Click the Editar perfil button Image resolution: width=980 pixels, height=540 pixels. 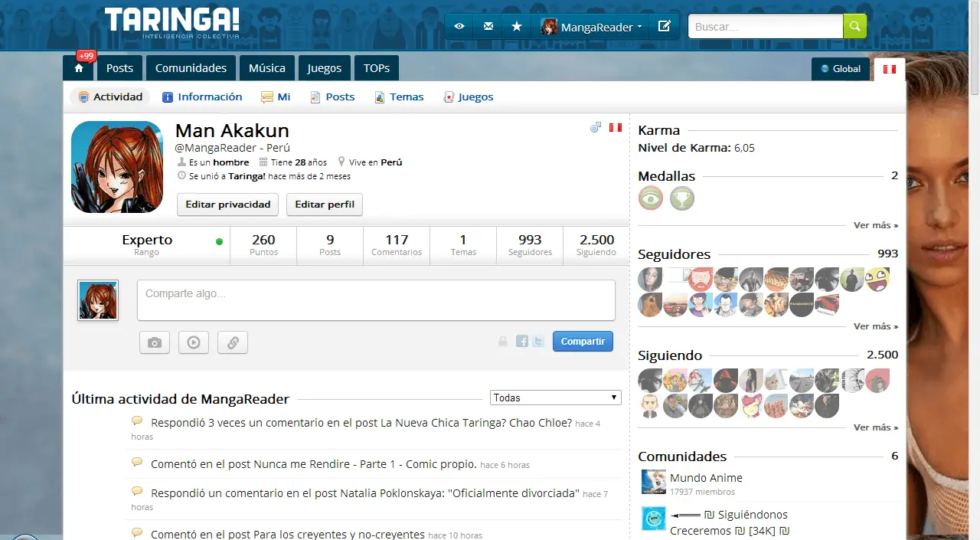click(325, 205)
